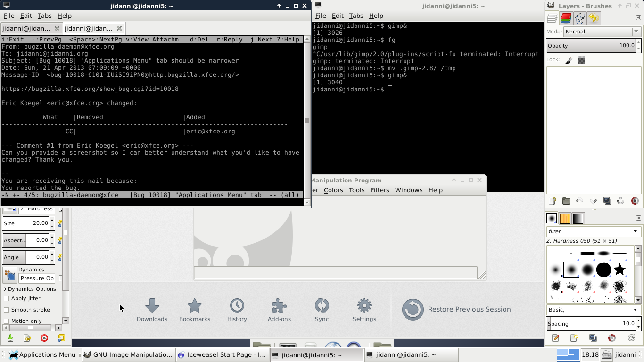Save tool options with green arrow icon
Image resolution: width=644 pixels, height=362 pixels.
coord(10,338)
